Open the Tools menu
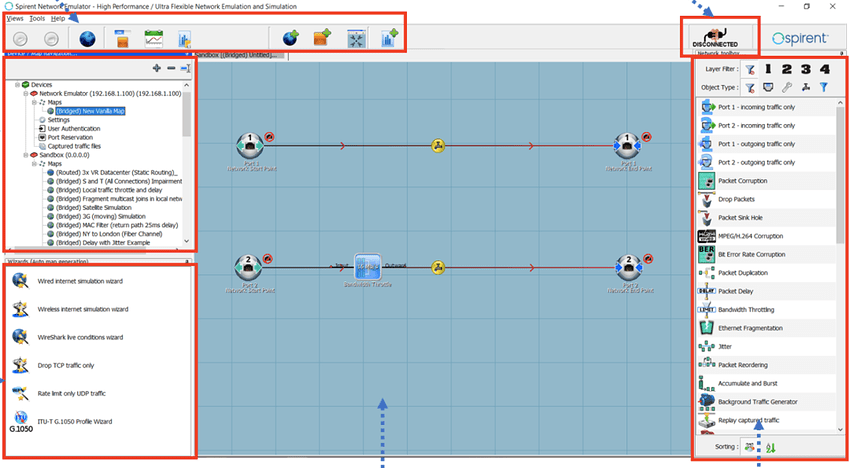 coord(37,18)
